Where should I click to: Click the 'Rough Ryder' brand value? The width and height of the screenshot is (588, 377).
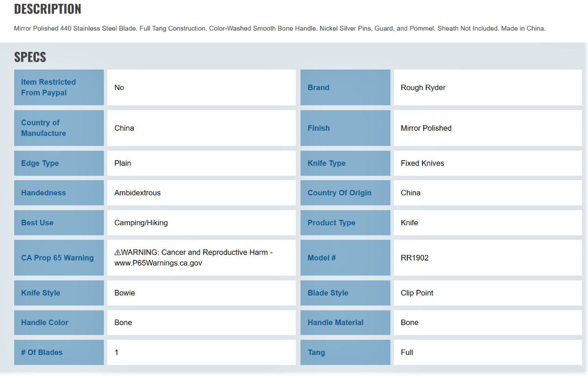(x=423, y=88)
